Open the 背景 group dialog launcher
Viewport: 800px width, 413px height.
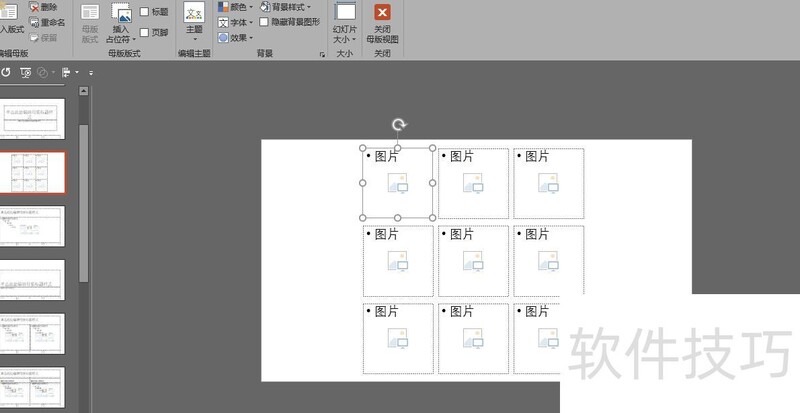pos(322,54)
